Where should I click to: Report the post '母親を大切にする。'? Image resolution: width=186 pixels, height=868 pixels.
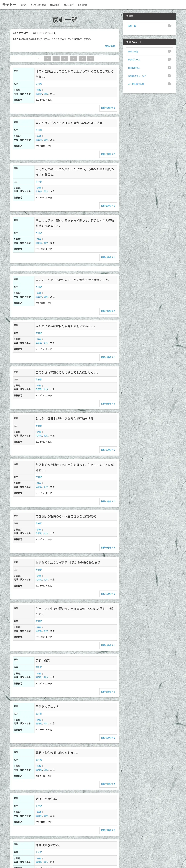click(108, 738)
